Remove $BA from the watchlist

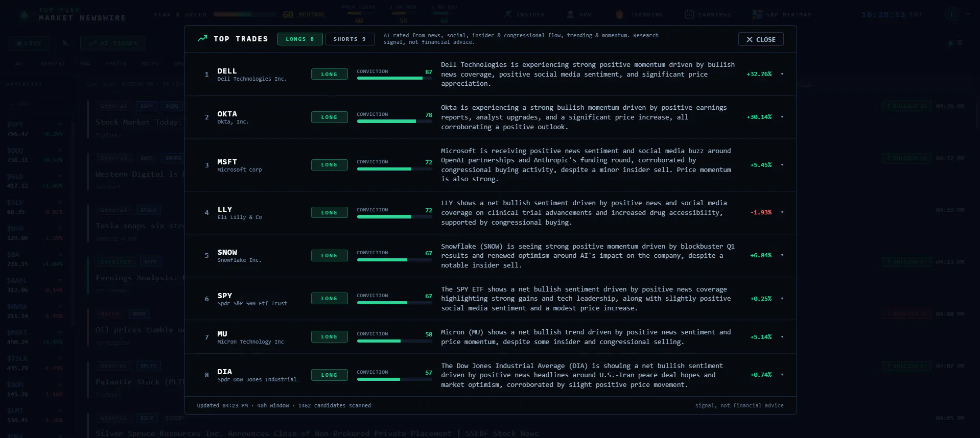[x=60, y=254]
